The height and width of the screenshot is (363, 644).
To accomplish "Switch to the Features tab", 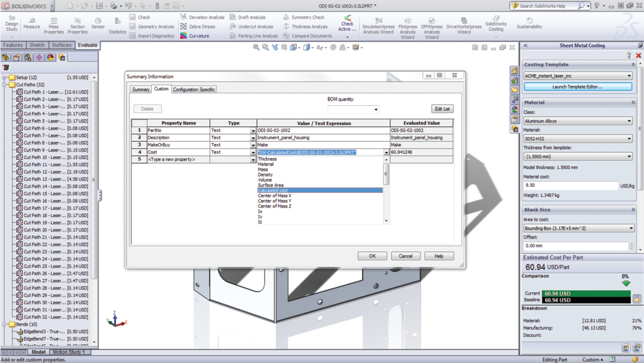I will pos(13,45).
